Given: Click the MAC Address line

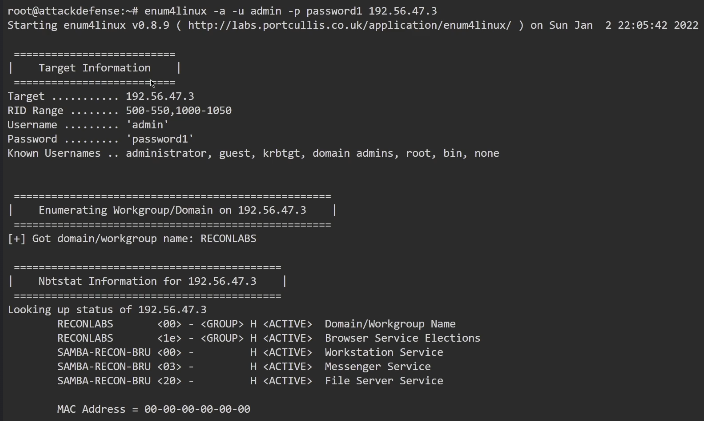Looking at the screenshot, I should click(x=153, y=409).
